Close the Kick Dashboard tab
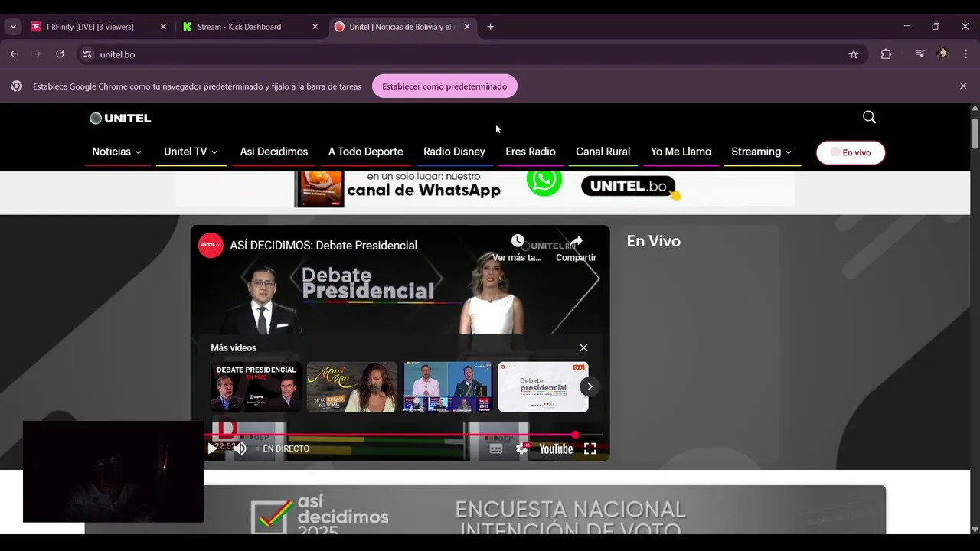This screenshot has height=551, width=980. tap(315, 27)
